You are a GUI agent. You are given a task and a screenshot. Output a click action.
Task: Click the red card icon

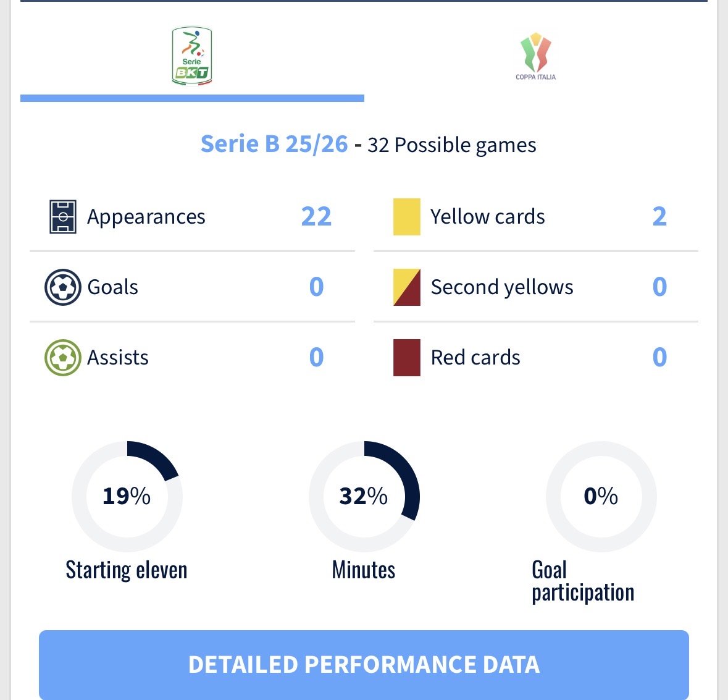click(x=407, y=358)
